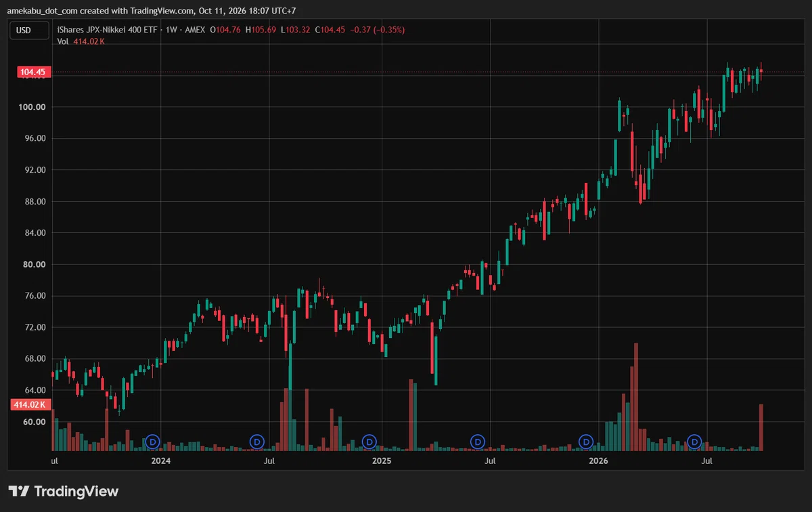Click the 80.00 price axis label
Screen dimensions: 812x512
tap(35, 264)
